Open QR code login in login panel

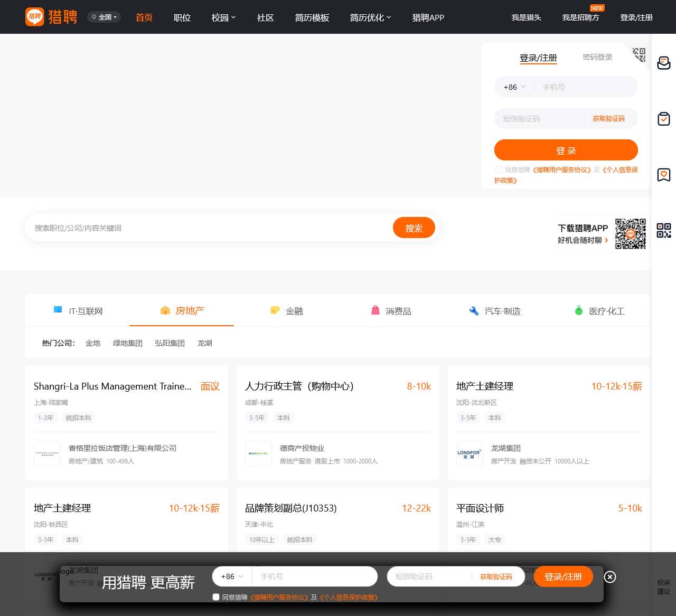tap(639, 55)
